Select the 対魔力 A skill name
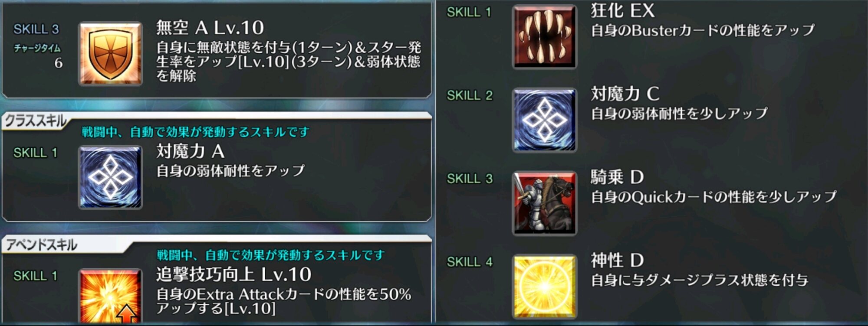Screen dimensions: 868x326 [190, 151]
